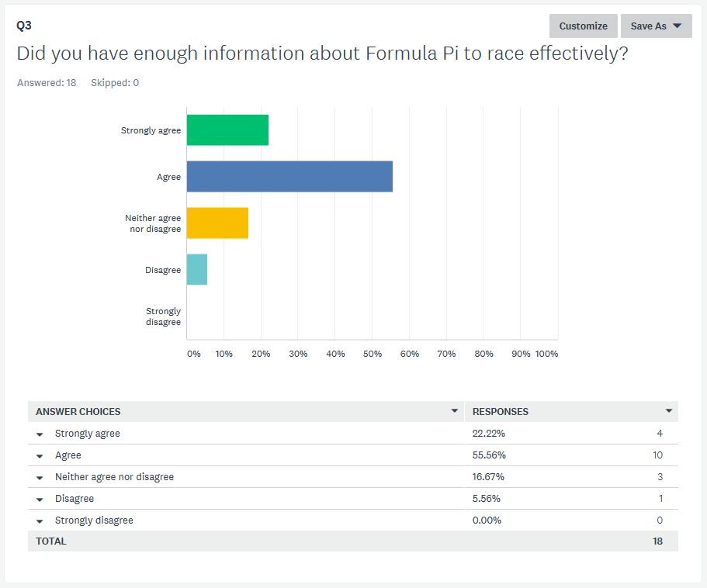
Task: Click the 50% axis tick label
Action: coord(373,354)
